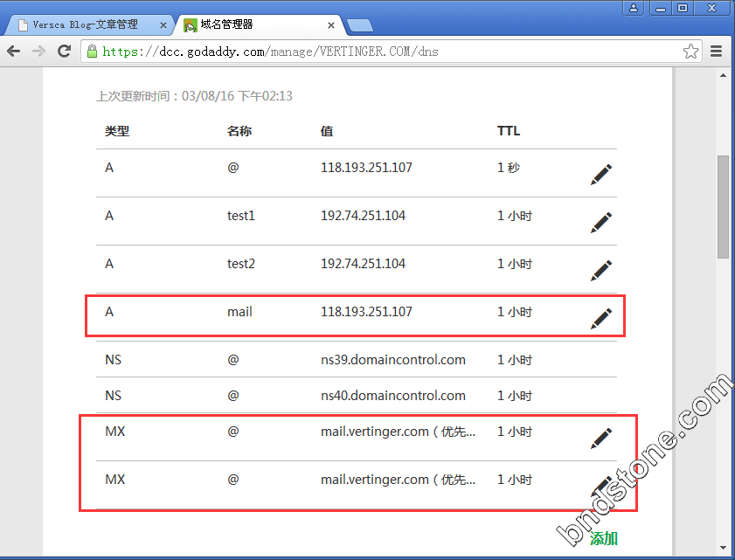735x560 pixels.
Task: Click the 添加 link
Action: tap(603, 538)
